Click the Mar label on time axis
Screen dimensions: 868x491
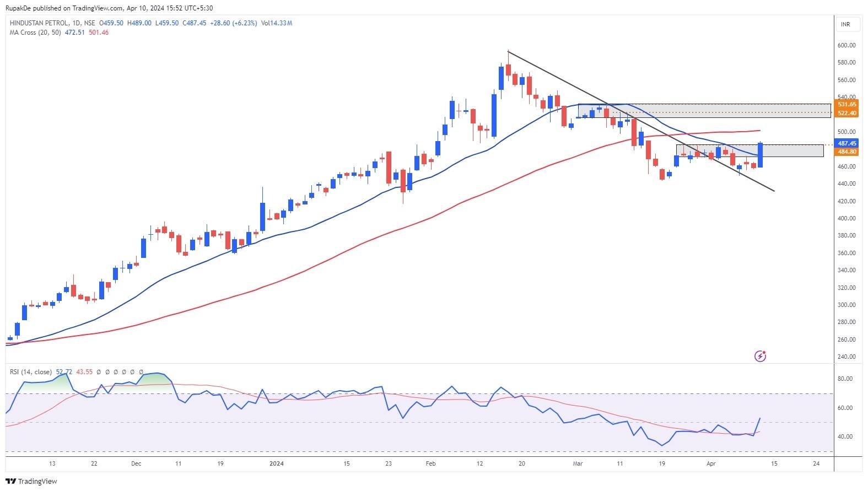point(578,463)
